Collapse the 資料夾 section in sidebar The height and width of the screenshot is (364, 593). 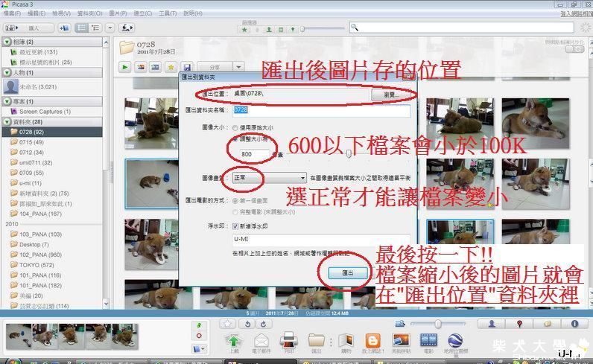pyautogui.click(x=7, y=121)
